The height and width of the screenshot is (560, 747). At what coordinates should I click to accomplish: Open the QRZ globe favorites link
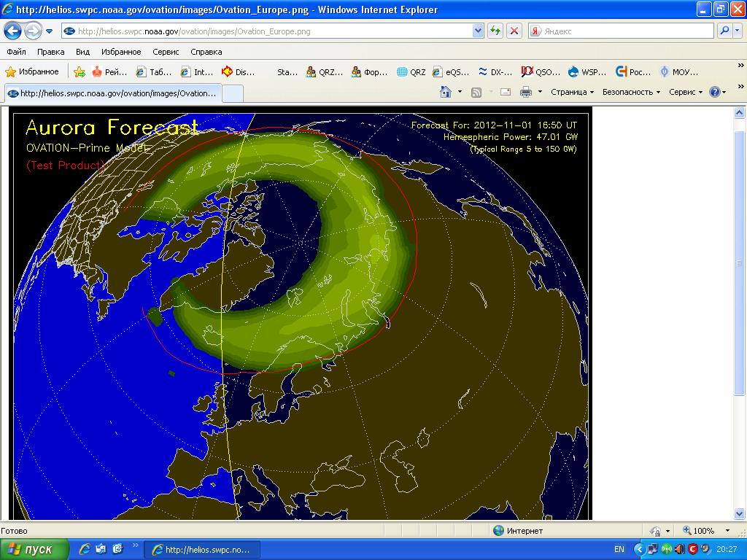(411, 72)
